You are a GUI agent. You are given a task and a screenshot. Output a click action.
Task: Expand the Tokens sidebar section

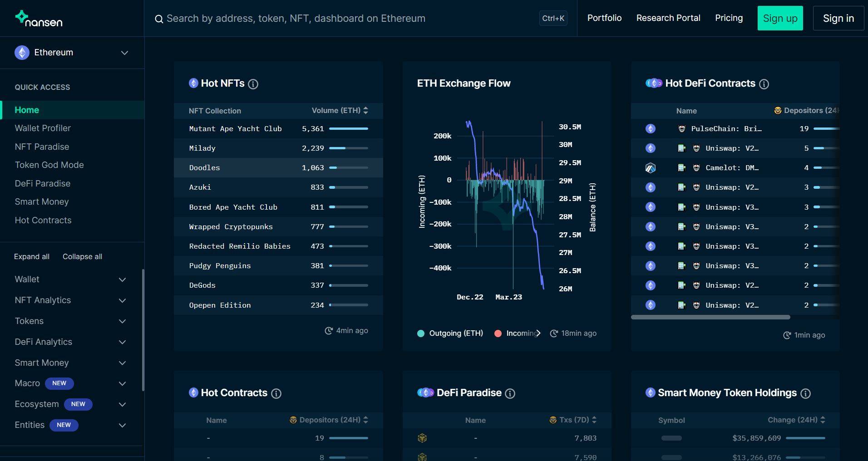(70, 321)
